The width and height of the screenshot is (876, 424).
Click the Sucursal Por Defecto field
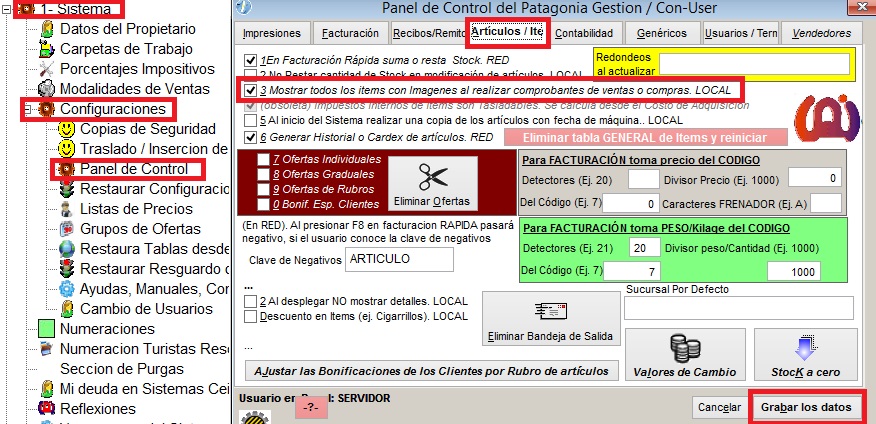coord(739,308)
